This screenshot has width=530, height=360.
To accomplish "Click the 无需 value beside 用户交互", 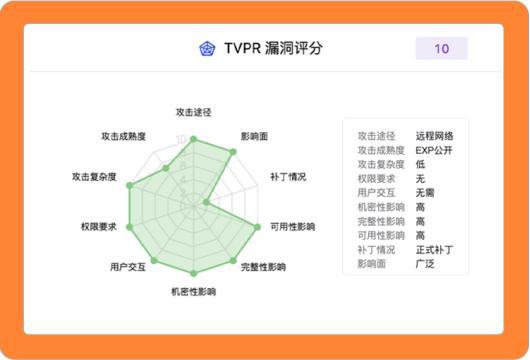I will pos(425,193).
